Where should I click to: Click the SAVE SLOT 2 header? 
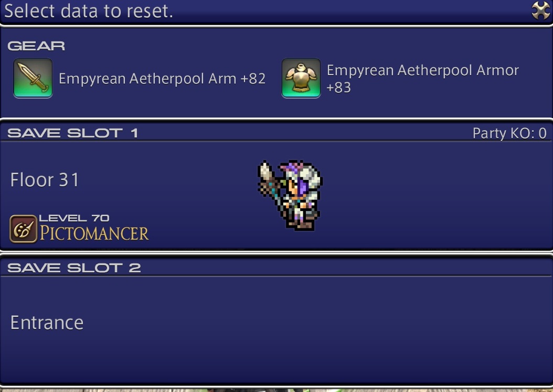(73, 268)
